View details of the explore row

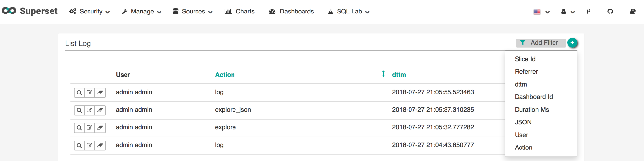click(x=79, y=128)
